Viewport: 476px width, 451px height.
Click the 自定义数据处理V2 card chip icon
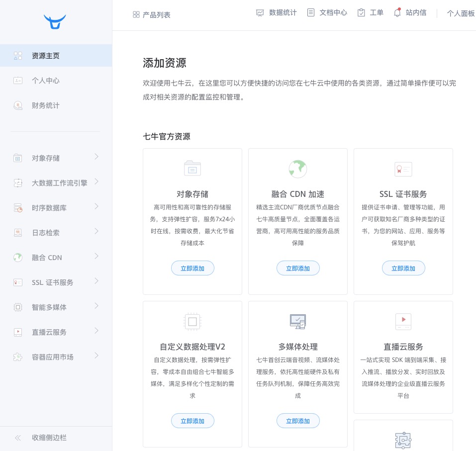coord(192,321)
